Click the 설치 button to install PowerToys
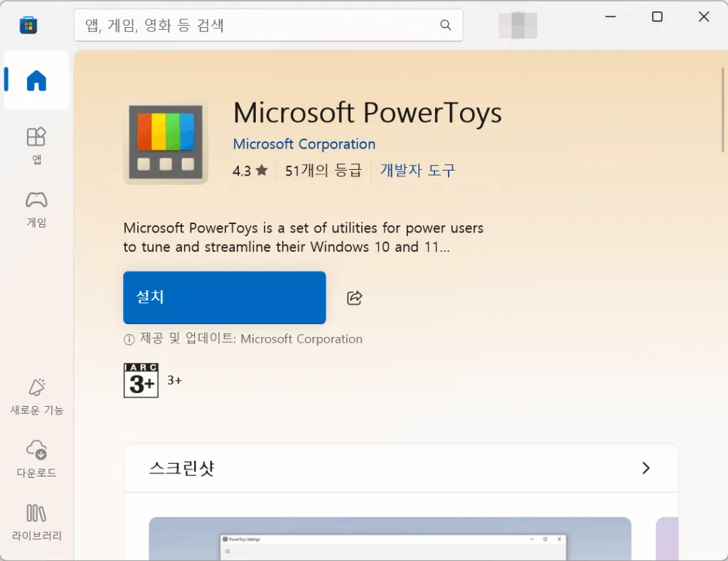 [x=224, y=297]
